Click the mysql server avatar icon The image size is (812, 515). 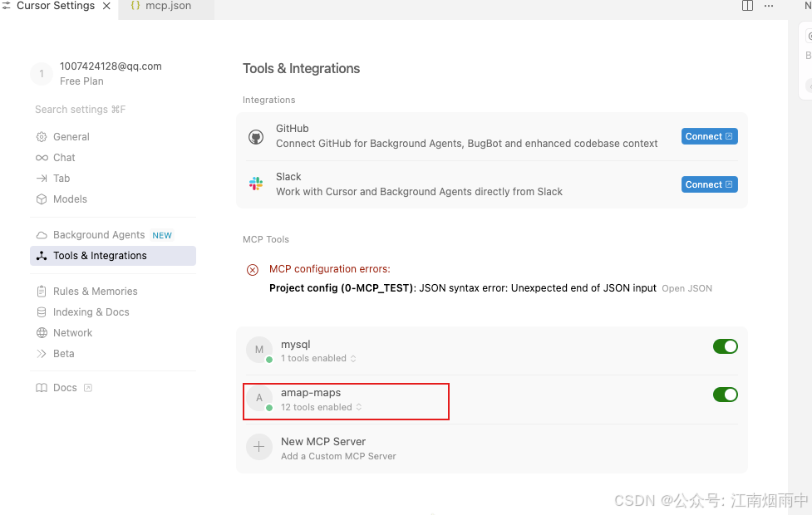coord(259,350)
